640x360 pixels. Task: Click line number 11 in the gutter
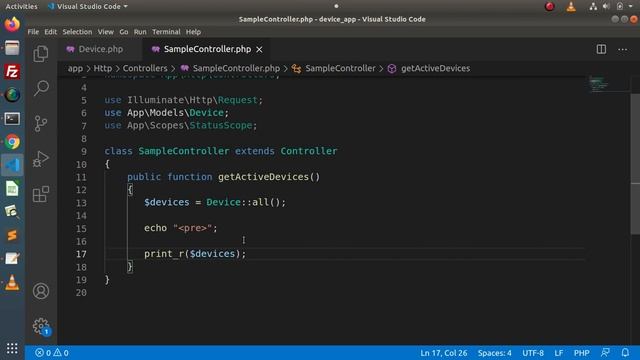tap(81, 177)
